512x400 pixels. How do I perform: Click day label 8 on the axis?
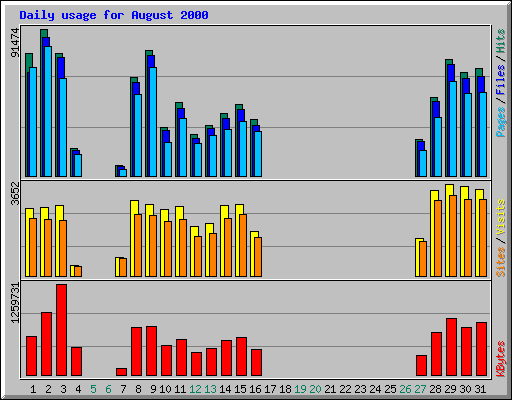coord(138,389)
